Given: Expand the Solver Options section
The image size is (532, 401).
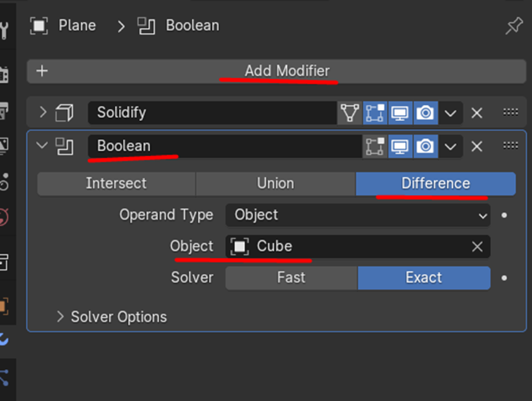Looking at the screenshot, I should click(x=60, y=317).
